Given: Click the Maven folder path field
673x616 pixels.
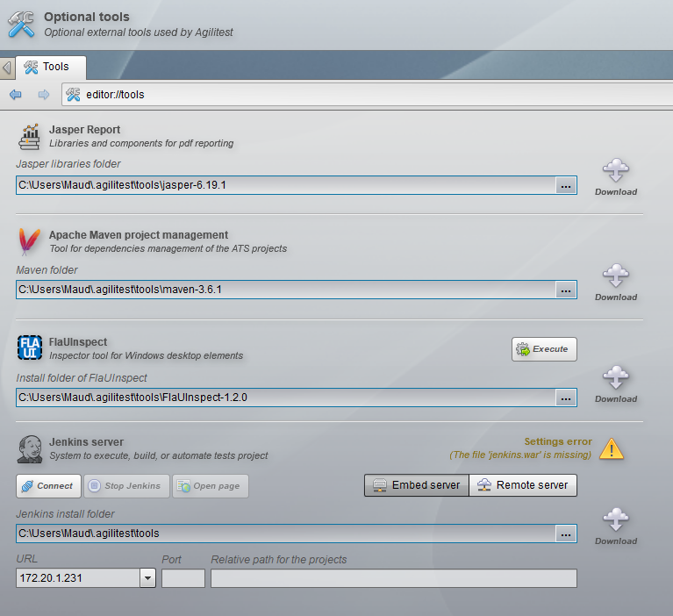Looking at the screenshot, I should pyautogui.click(x=286, y=290).
